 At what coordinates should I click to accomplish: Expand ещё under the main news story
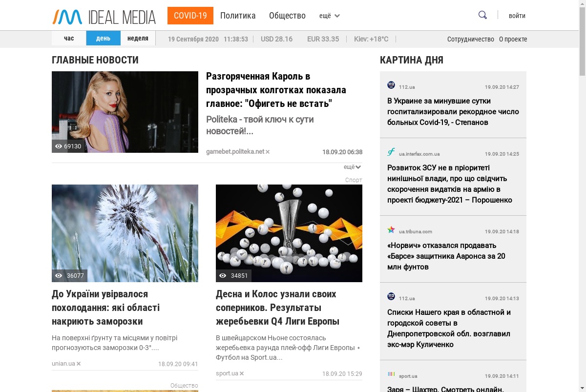353,167
